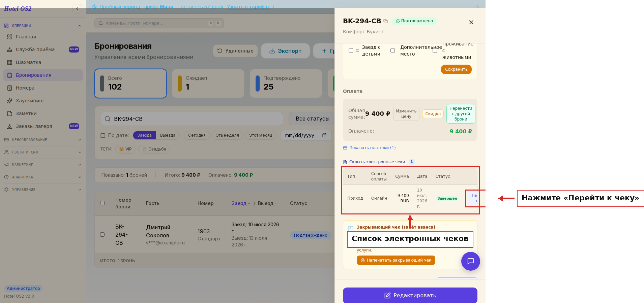
Task: Click Скрыть электронные чеки link
Action: click(x=374, y=162)
